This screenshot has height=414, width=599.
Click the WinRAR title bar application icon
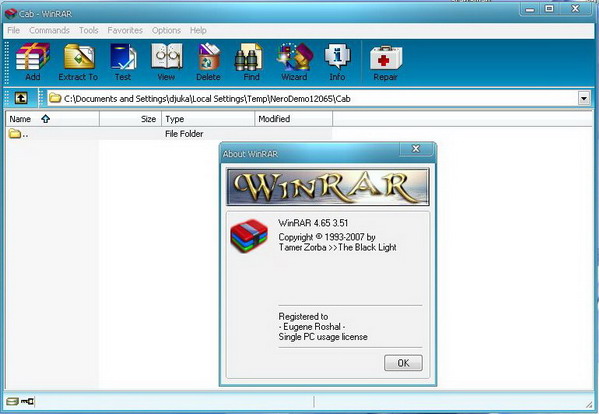point(11,14)
